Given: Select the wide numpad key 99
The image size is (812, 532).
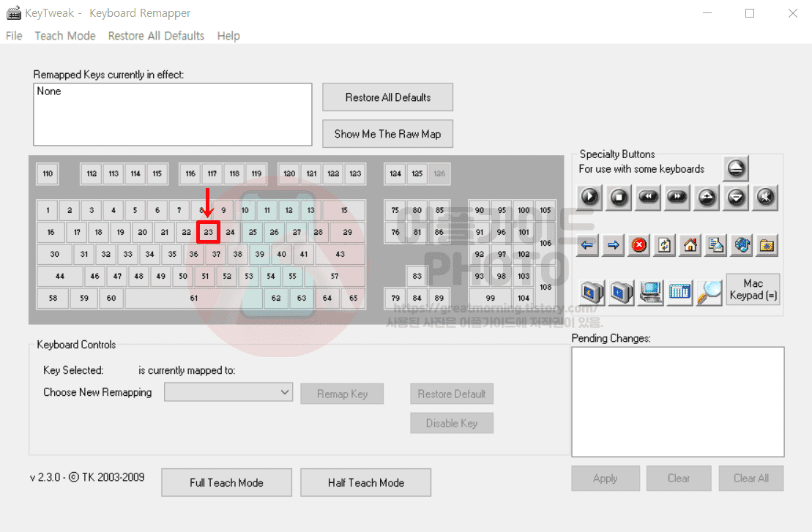Looking at the screenshot, I should pos(491,298).
